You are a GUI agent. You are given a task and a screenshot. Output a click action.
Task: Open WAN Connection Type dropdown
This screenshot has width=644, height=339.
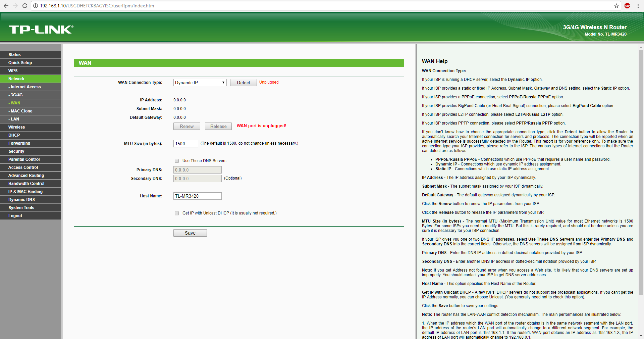pos(200,83)
